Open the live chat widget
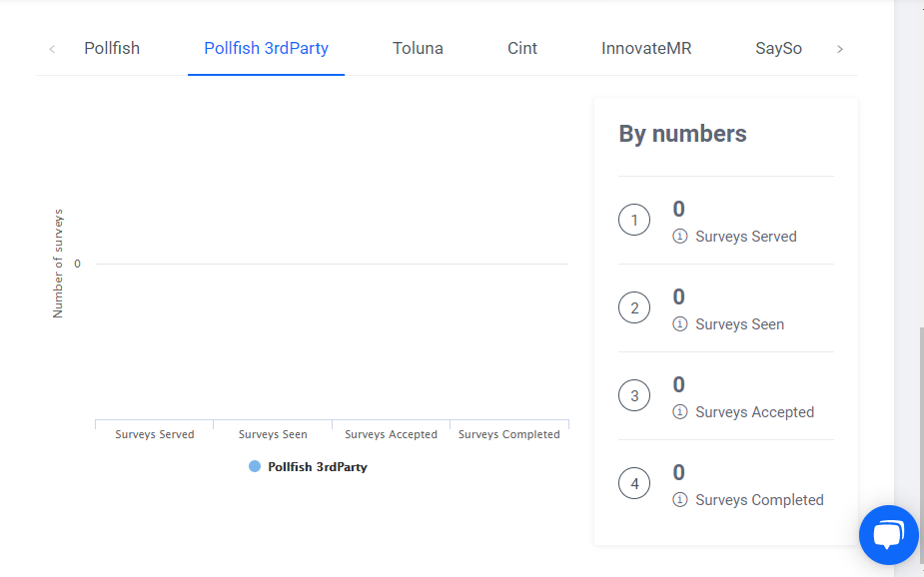This screenshot has height=577, width=924. 888,535
